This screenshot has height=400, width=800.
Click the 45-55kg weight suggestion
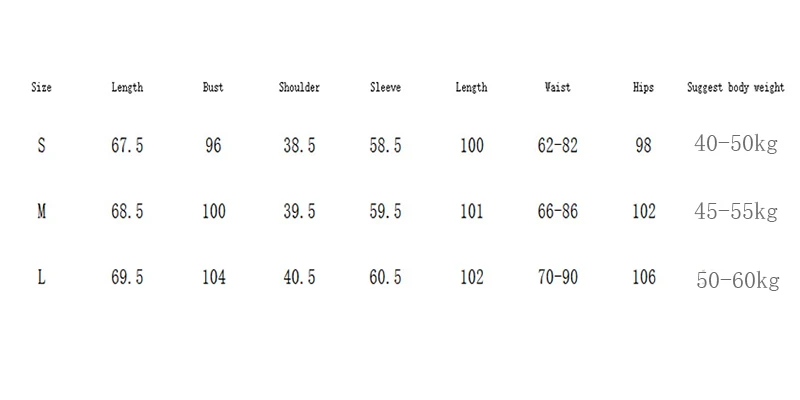point(735,212)
